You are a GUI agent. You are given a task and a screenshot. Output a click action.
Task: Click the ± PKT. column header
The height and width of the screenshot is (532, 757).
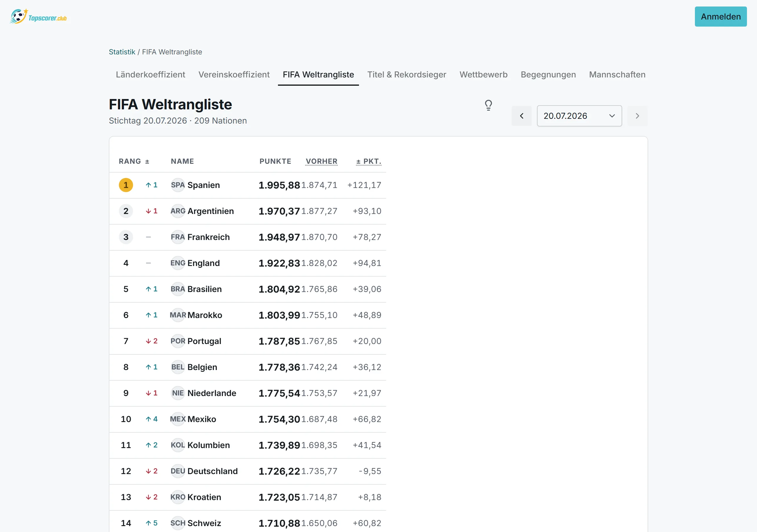pos(369,161)
